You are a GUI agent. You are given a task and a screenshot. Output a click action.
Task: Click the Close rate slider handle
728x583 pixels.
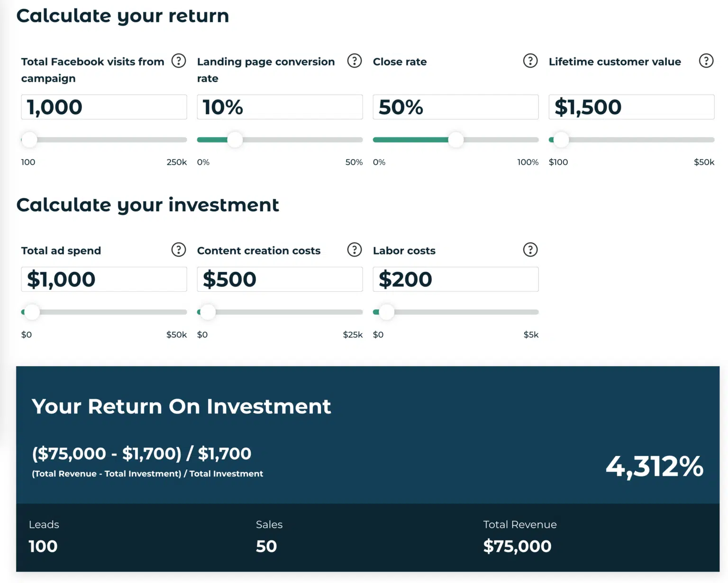(x=456, y=140)
